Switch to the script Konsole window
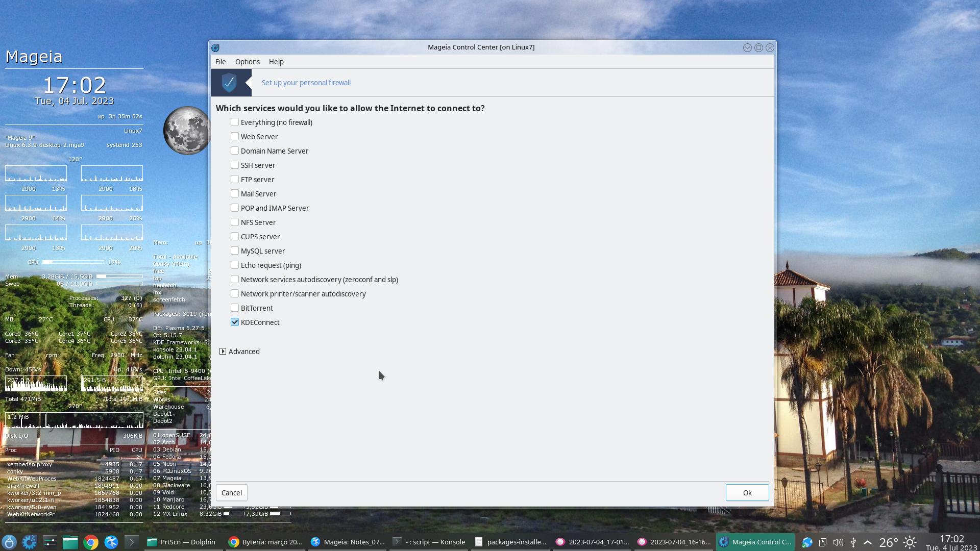 pyautogui.click(x=429, y=542)
